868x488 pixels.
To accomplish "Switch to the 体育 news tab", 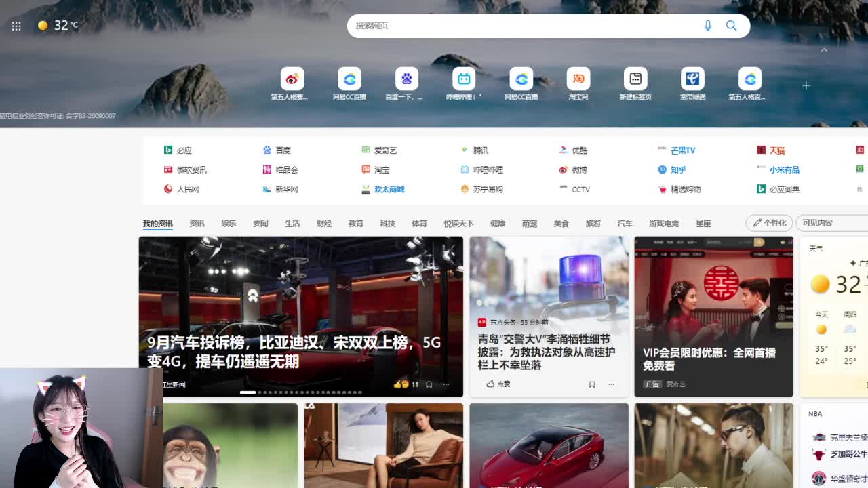I will (x=420, y=223).
